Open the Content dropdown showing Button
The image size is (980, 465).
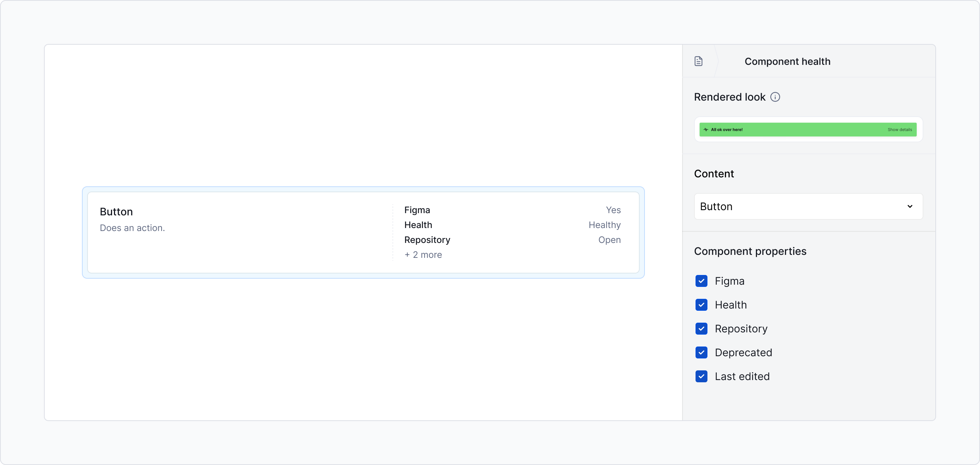coord(808,206)
